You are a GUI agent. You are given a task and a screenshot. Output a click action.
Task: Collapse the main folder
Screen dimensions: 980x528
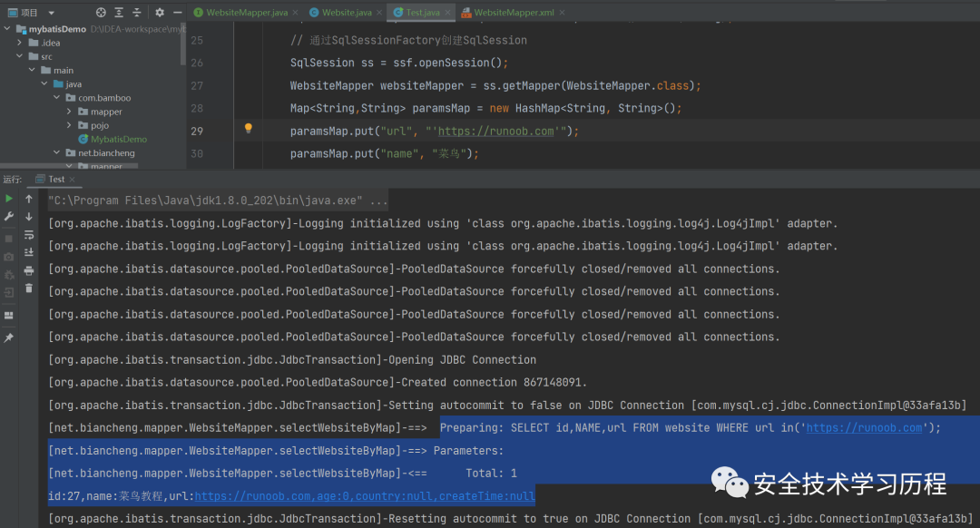point(32,70)
